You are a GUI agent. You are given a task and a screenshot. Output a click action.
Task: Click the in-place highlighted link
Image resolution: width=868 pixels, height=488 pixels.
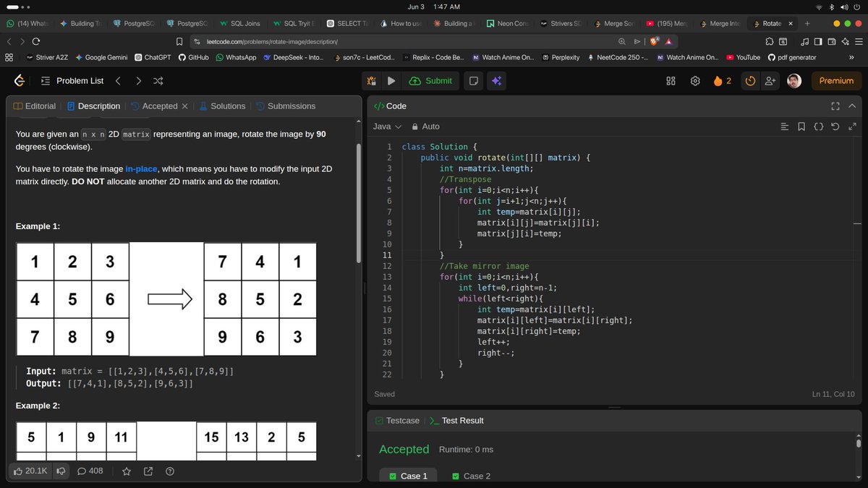pos(141,168)
